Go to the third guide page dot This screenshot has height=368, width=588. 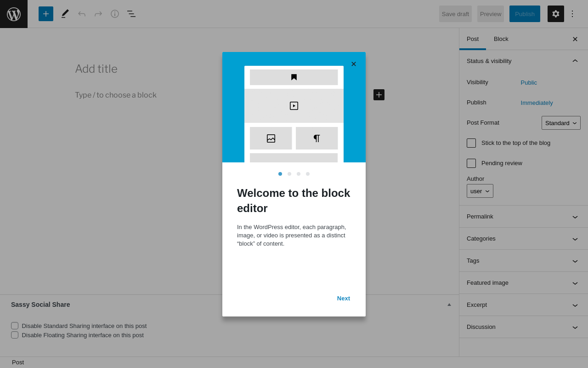[x=299, y=174]
